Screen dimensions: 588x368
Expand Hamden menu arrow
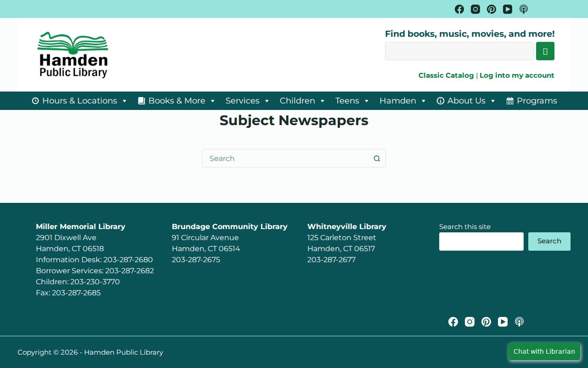pyautogui.click(x=424, y=101)
